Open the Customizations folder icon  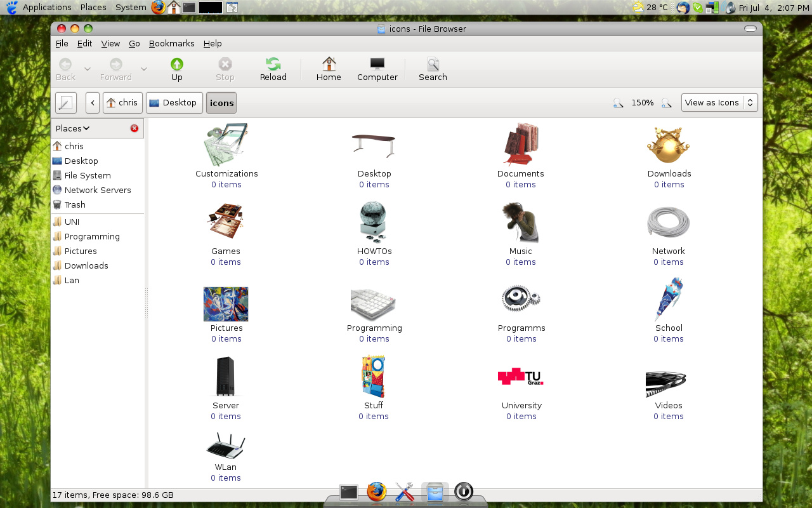click(x=226, y=145)
